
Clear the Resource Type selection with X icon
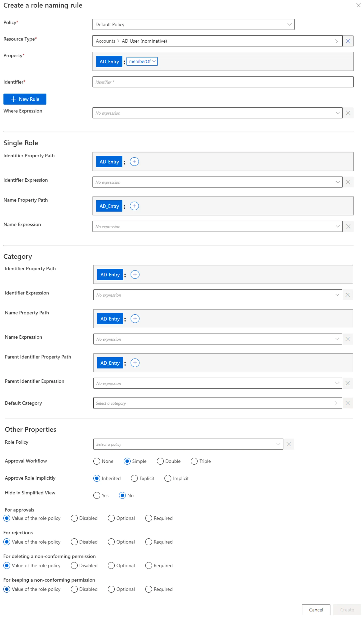click(x=348, y=41)
